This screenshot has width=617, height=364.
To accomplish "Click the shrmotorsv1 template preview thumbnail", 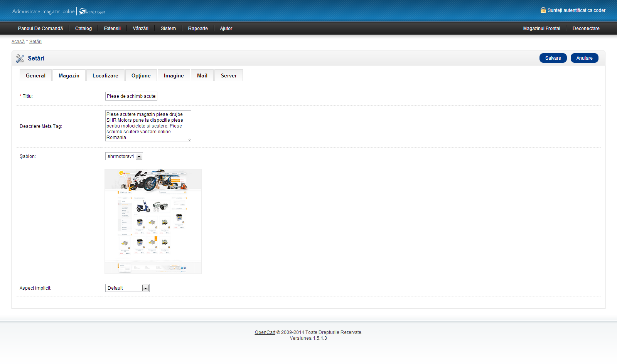I will (x=153, y=221).
